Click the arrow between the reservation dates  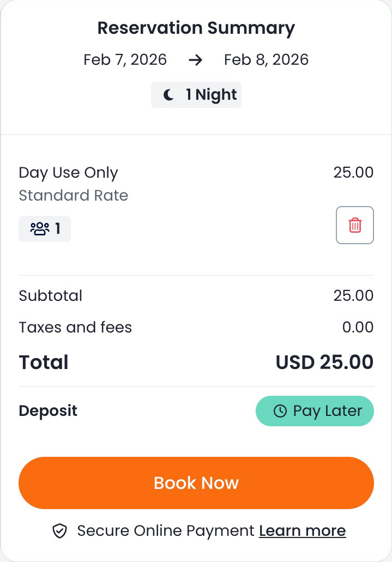pos(195,59)
